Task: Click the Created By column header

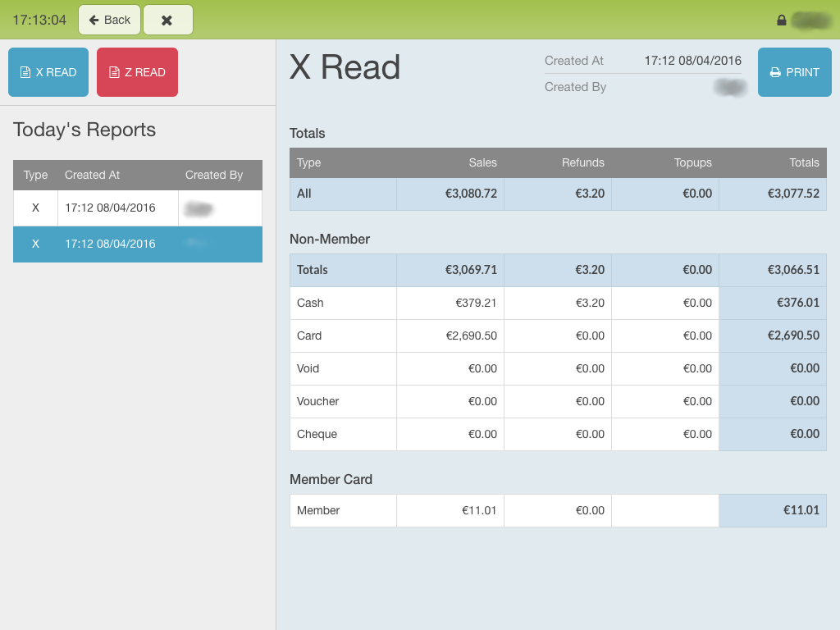Action: click(x=214, y=175)
